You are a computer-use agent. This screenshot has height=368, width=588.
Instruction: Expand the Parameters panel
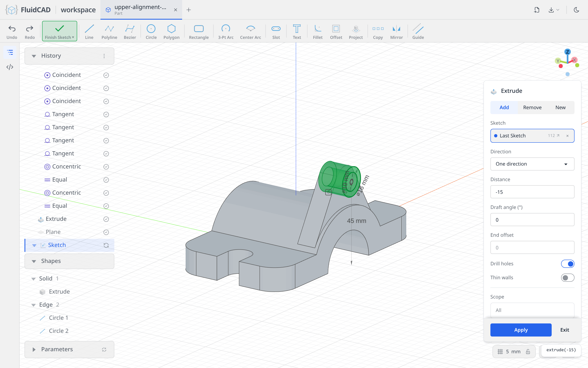pyautogui.click(x=34, y=350)
